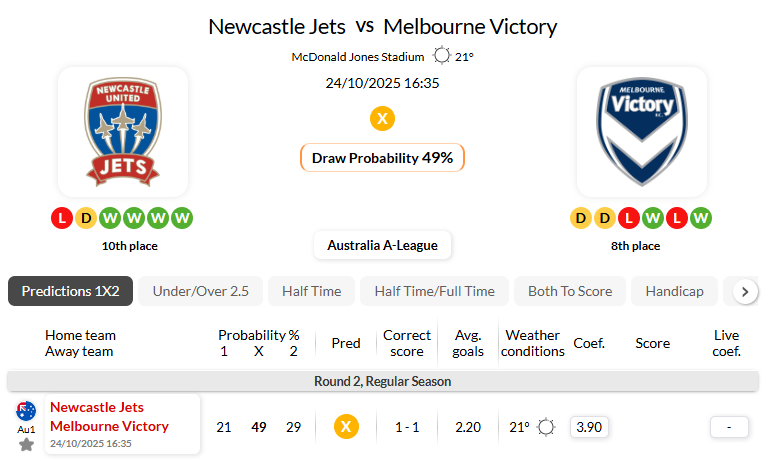
Task: Open the Half Time/Full Time tab
Action: 434,291
